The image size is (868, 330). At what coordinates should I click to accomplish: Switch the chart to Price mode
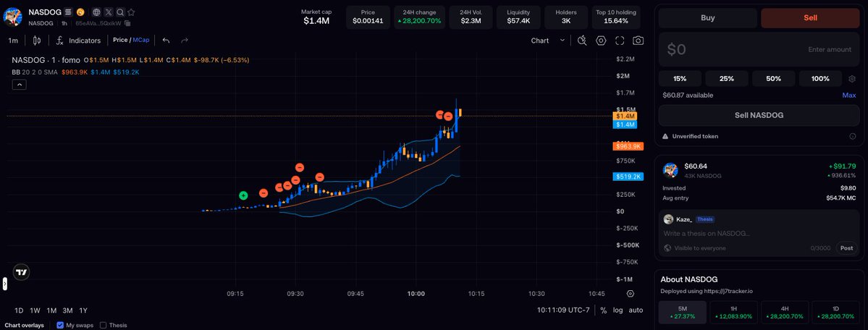(120, 40)
